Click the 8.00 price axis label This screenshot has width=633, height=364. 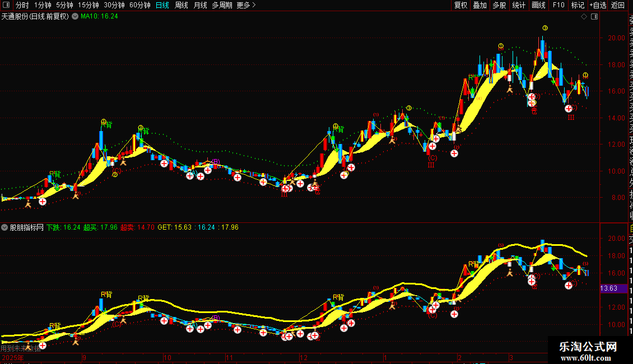[618, 198]
